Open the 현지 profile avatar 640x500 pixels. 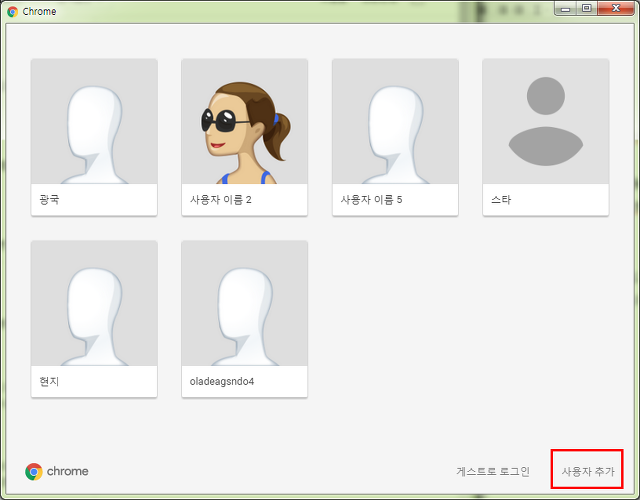click(94, 303)
